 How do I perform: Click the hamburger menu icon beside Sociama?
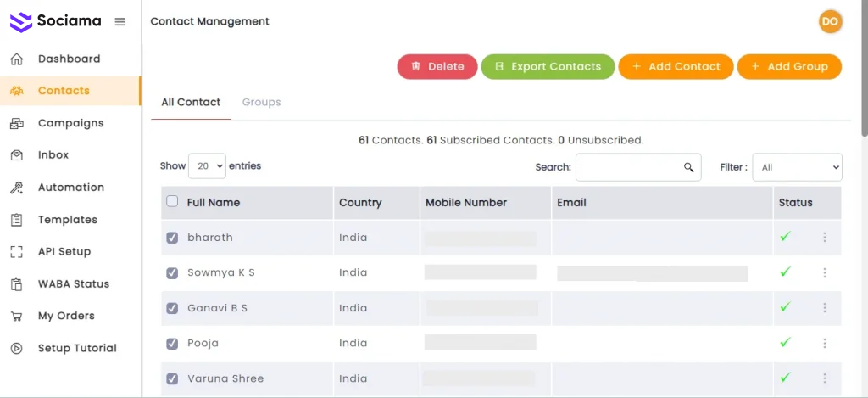click(120, 21)
